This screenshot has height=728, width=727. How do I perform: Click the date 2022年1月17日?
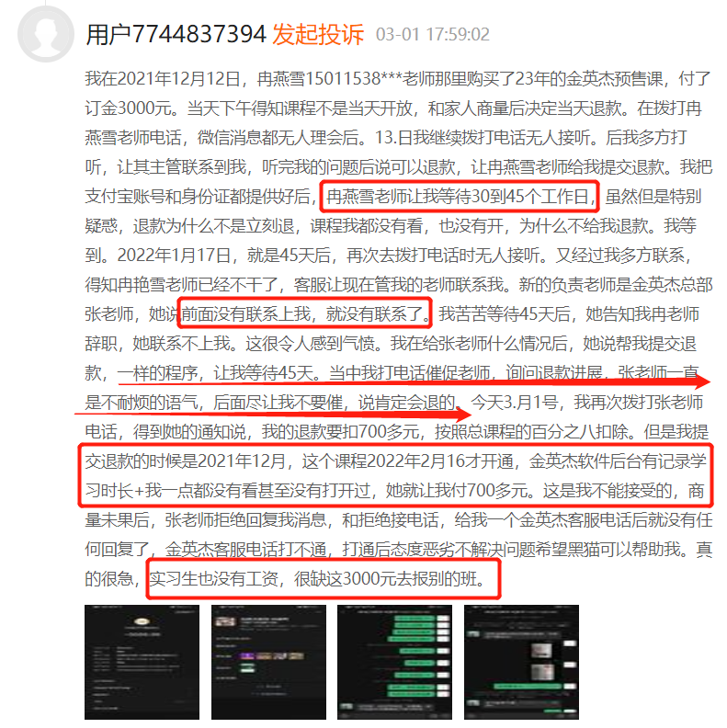tap(174, 256)
